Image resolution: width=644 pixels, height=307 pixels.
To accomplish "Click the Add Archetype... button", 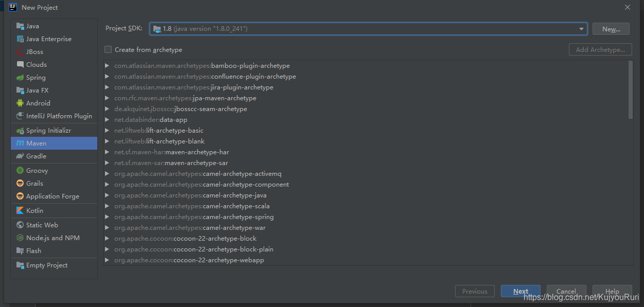I will tap(600, 50).
